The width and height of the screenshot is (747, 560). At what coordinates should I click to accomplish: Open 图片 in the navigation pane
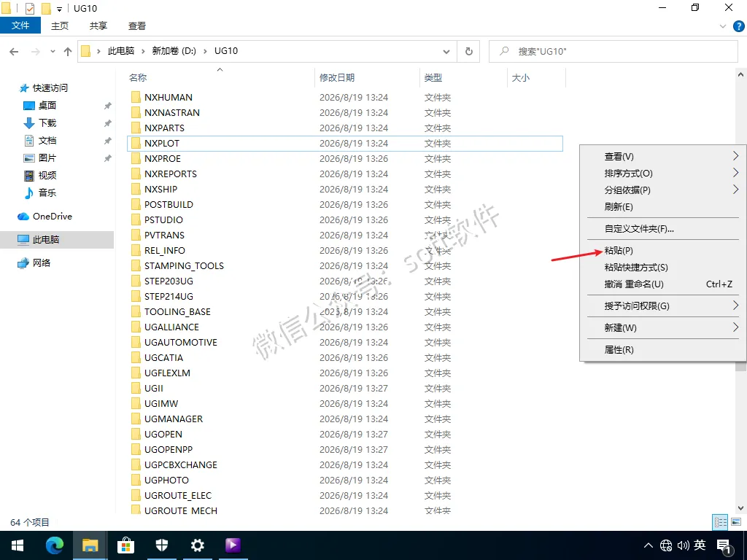47,157
